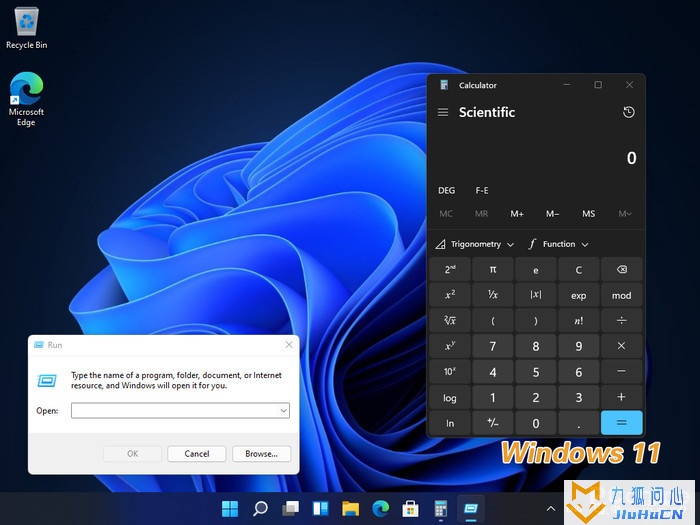Open Widgets from the taskbar

[320, 508]
